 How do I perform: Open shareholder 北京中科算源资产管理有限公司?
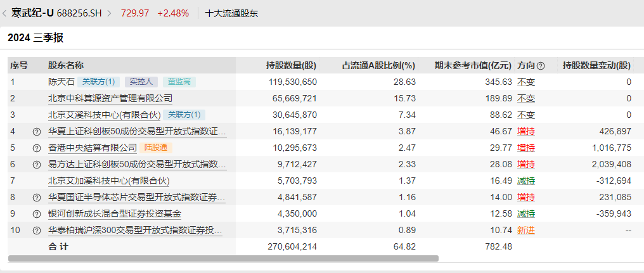click(x=110, y=98)
